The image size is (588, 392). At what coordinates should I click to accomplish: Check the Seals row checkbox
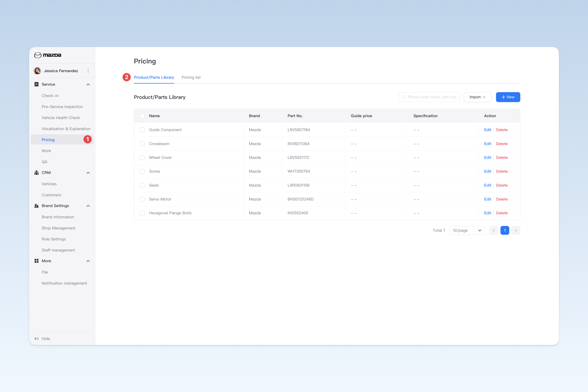[x=142, y=185]
